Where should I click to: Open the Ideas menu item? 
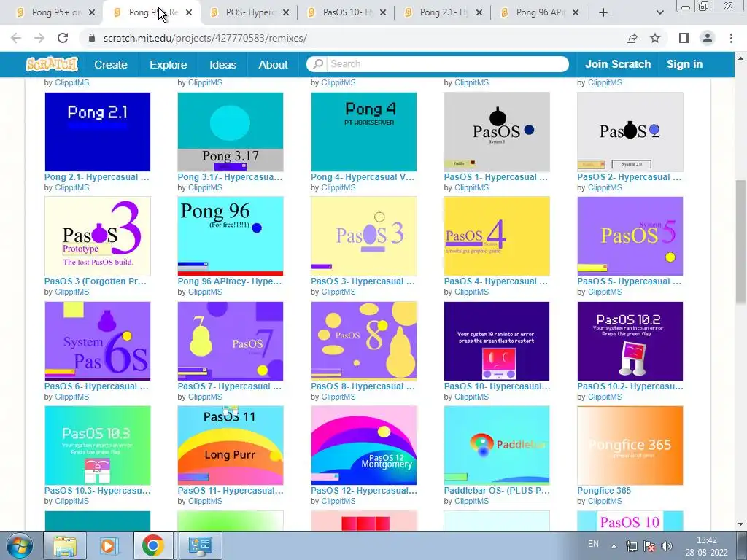coord(222,64)
